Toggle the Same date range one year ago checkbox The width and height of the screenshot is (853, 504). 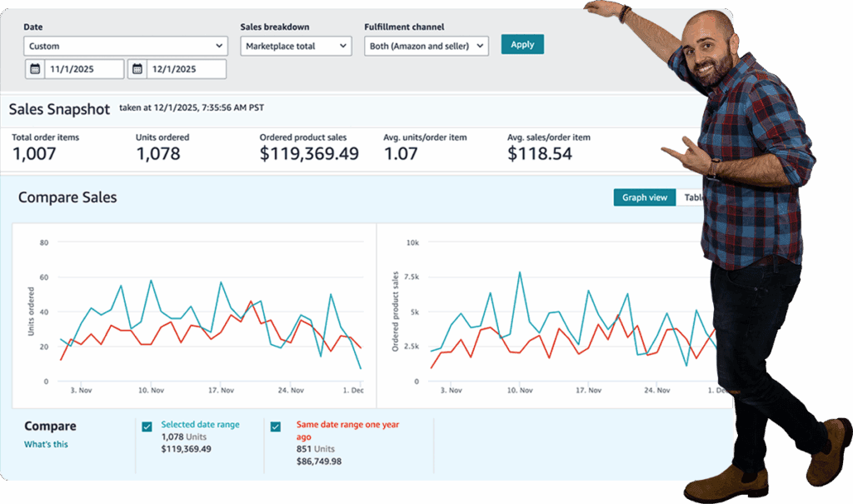tap(276, 427)
